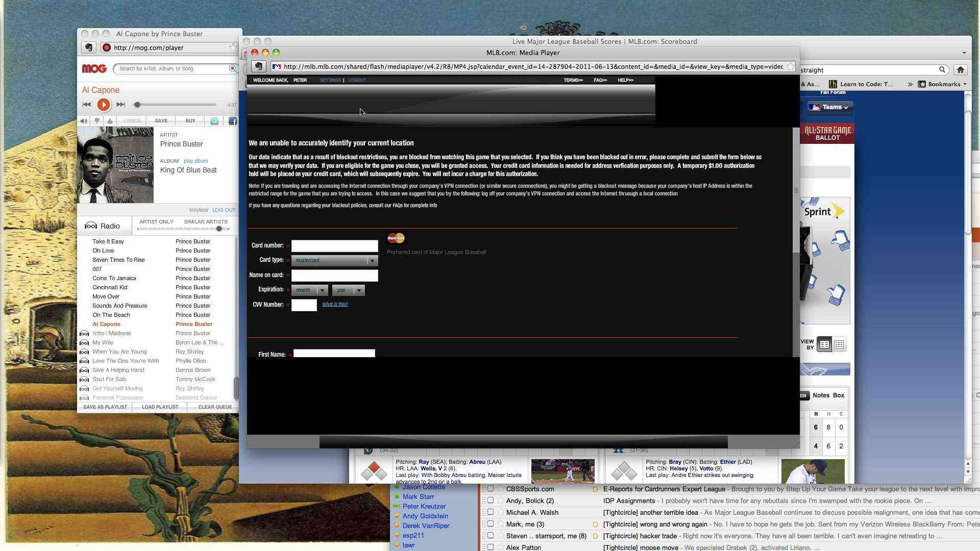Click the 'What is this?' CVV link
The width and height of the screenshot is (980, 551).
click(335, 304)
